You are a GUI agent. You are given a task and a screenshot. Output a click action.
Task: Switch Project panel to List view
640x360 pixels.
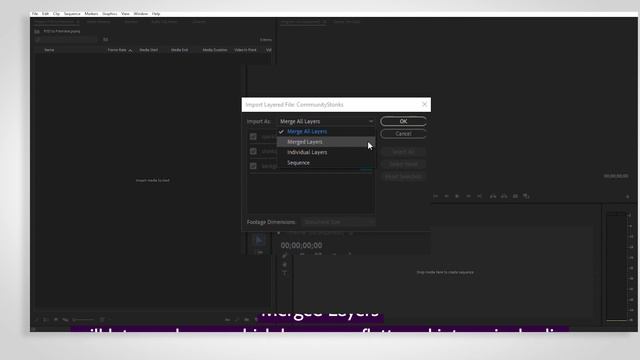click(46, 320)
